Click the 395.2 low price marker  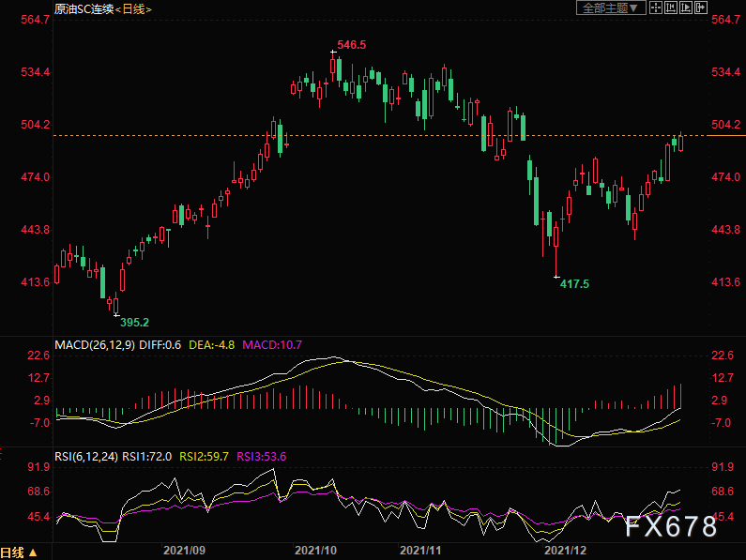click(x=134, y=322)
